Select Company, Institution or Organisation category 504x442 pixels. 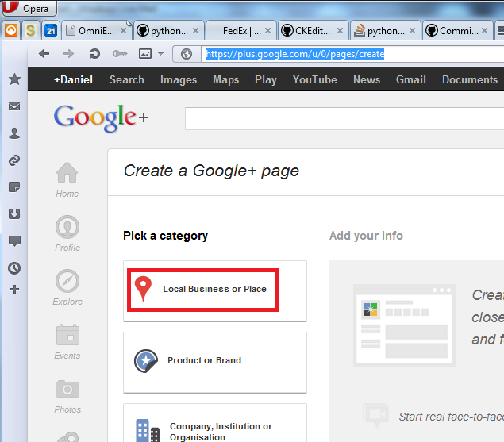point(215,423)
